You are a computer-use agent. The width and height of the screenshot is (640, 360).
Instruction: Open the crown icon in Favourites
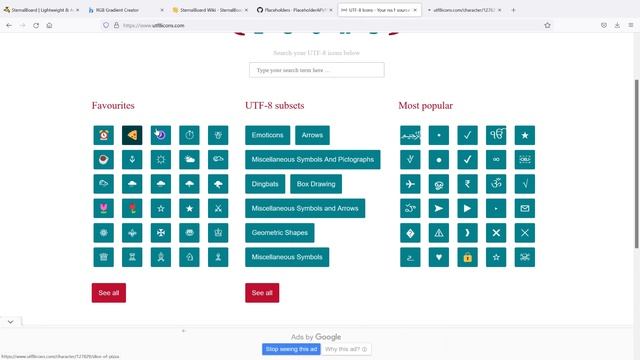(x=218, y=233)
